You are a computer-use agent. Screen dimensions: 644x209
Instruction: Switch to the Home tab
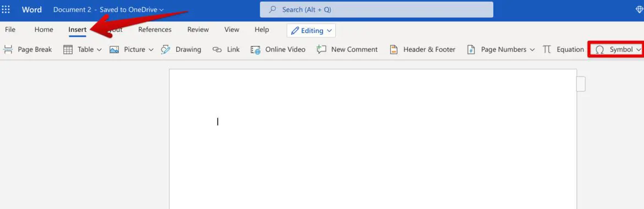point(43,30)
